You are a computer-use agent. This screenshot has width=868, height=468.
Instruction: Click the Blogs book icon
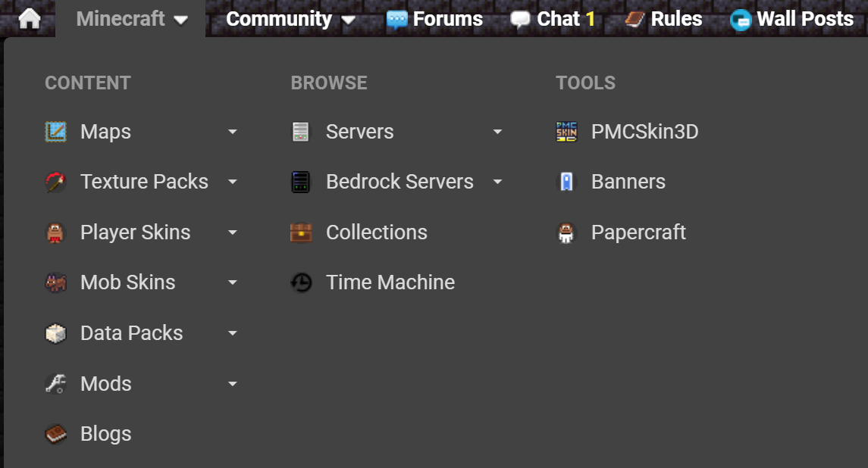tap(55, 434)
